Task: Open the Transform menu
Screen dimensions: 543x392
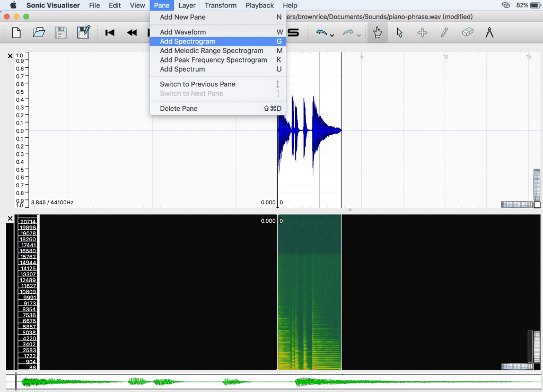Action: pyautogui.click(x=221, y=5)
